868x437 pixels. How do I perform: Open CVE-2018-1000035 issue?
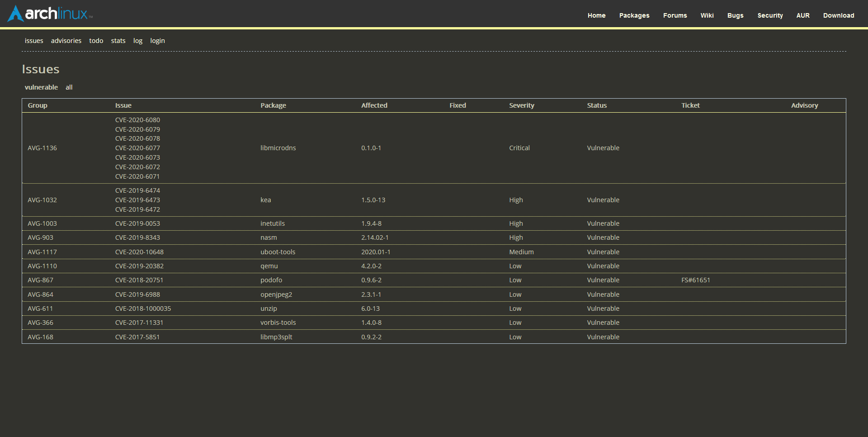(143, 309)
